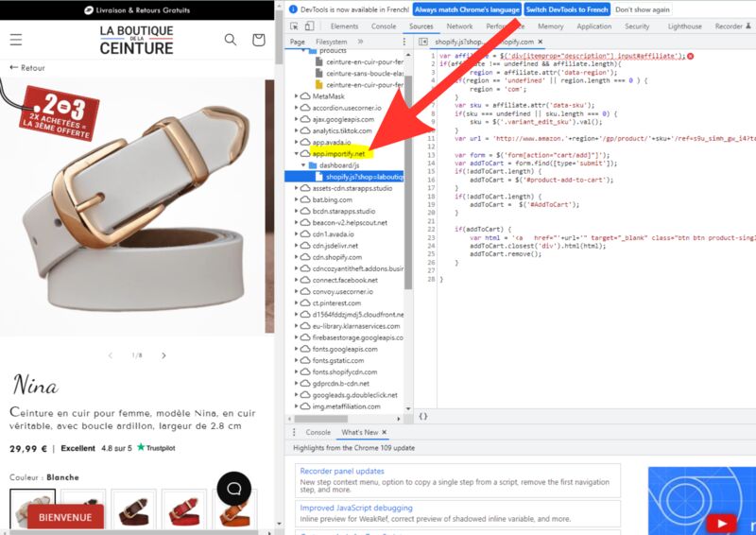Click Always match Chrome's language button
756x535 pixels.
[x=467, y=9]
